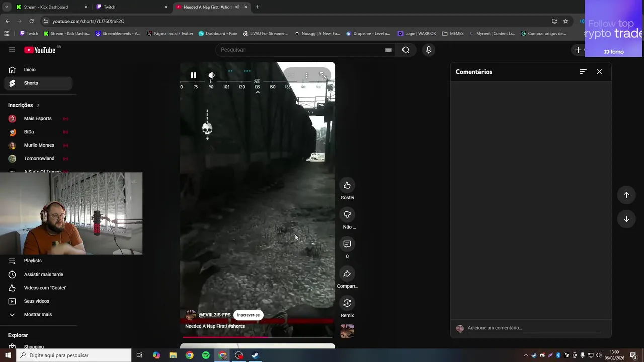Open the Windows notification center
Viewport: 644px width, 362px height.
click(x=633, y=355)
